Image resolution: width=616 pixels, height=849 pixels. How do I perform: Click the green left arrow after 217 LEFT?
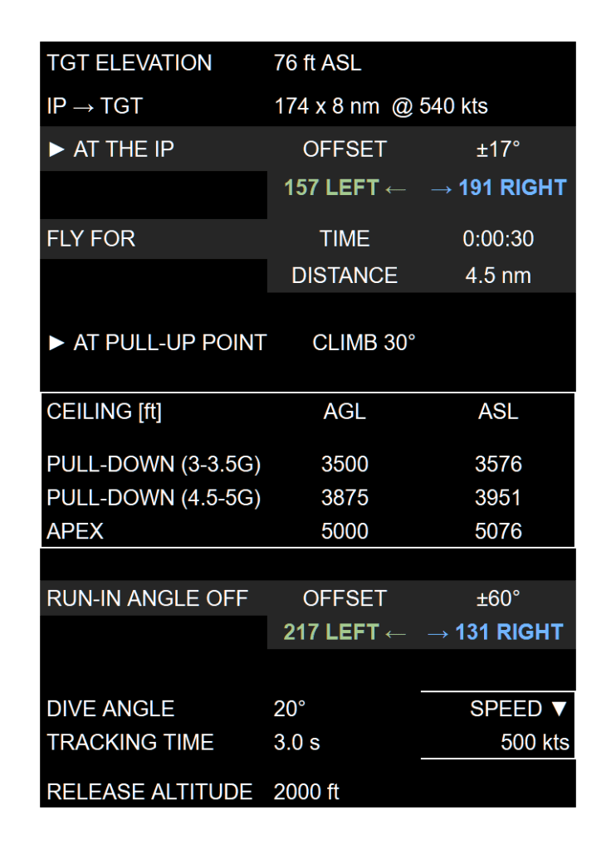396,633
